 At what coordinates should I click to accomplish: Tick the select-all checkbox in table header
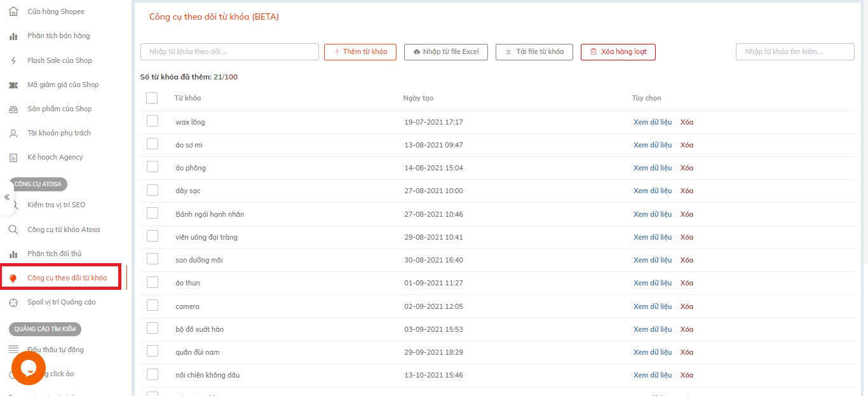tap(152, 98)
